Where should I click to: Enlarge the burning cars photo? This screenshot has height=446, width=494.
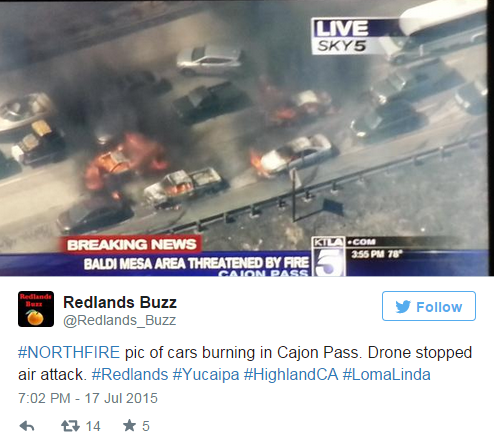click(247, 138)
